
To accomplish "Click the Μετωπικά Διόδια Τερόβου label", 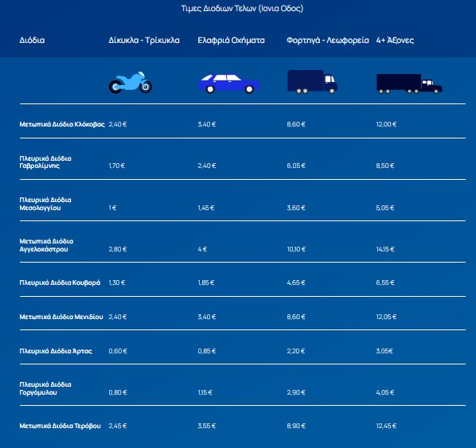I will [x=60, y=426].
